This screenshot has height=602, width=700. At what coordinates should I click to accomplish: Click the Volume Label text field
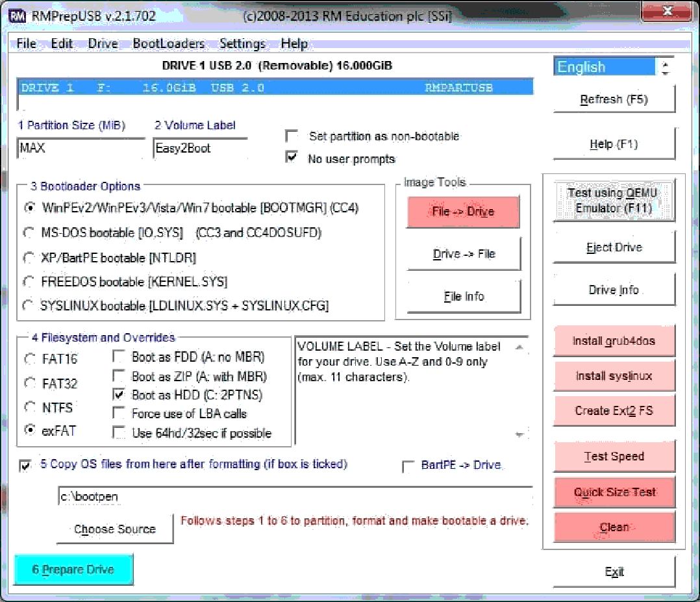pyautogui.click(x=200, y=148)
